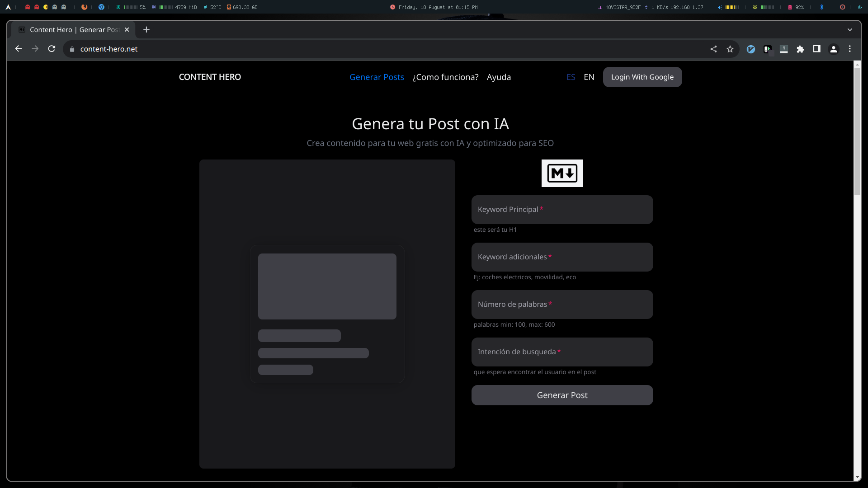Select the Content Hero browser tab
The height and width of the screenshot is (488, 868).
pyautogui.click(x=73, y=29)
